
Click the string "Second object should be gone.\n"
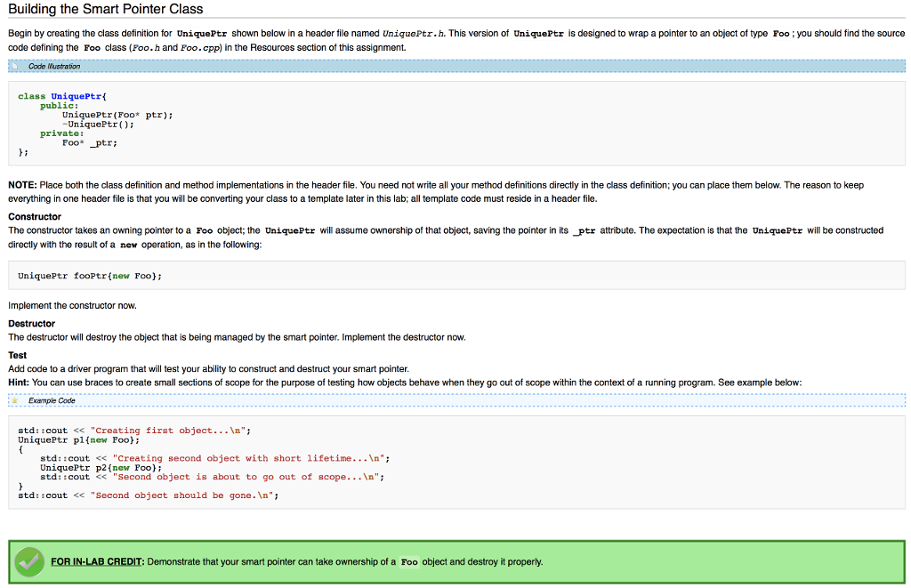tap(181, 495)
